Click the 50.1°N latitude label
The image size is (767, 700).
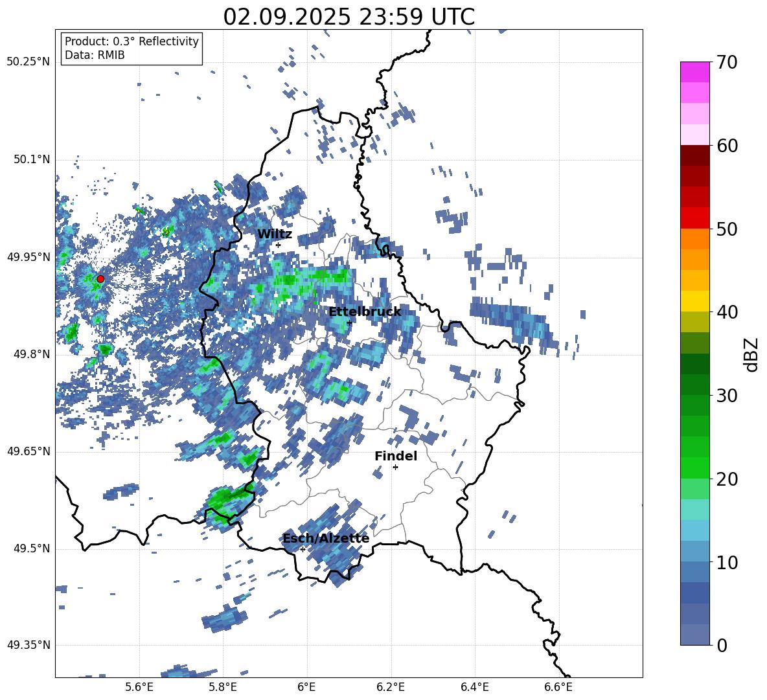point(31,159)
